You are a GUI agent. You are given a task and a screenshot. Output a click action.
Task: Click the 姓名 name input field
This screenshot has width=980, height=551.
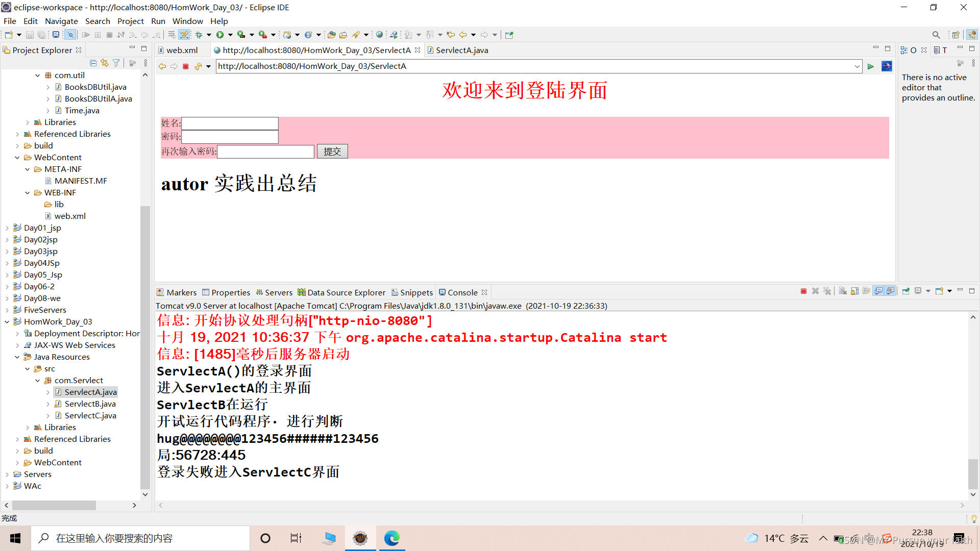click(230, 123)
